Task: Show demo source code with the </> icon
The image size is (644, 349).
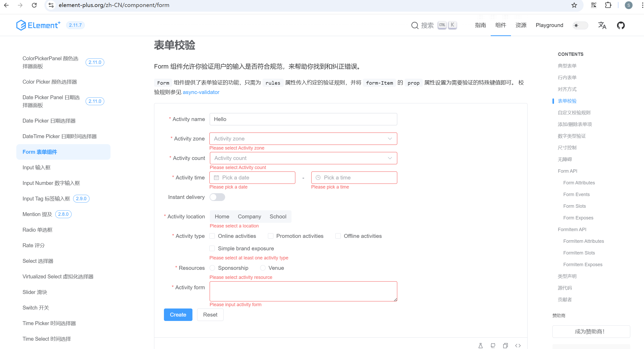Action: click(x=518, y=346)
